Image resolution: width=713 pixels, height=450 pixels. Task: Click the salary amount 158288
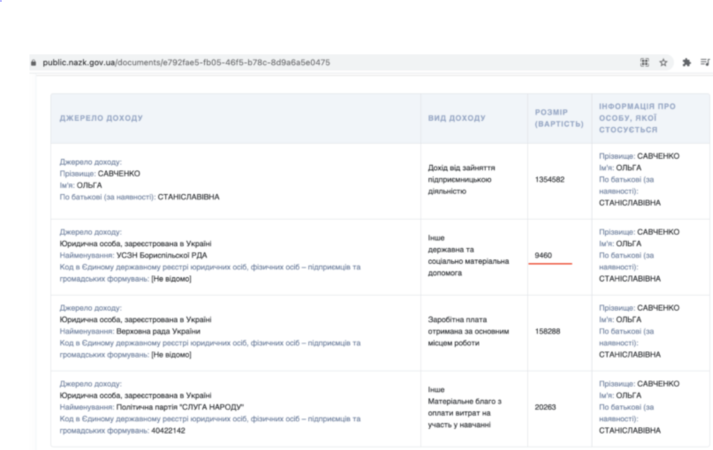click(547, 332)
